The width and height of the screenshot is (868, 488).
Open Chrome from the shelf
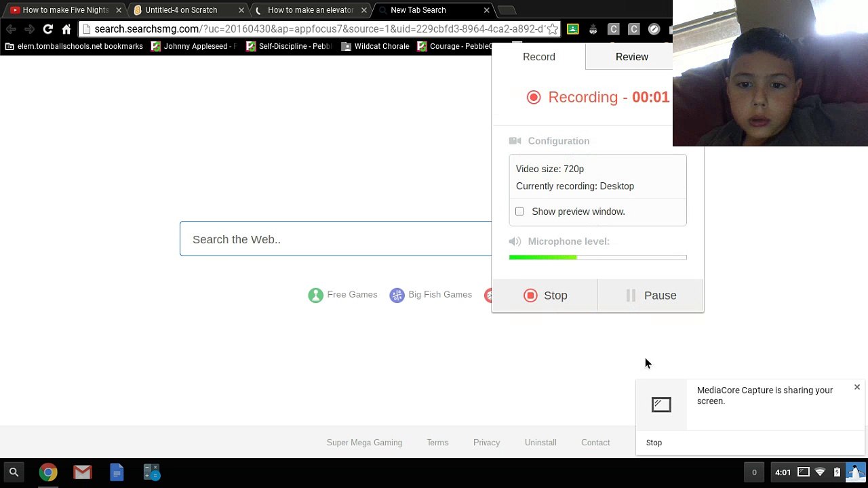[48, 472]
